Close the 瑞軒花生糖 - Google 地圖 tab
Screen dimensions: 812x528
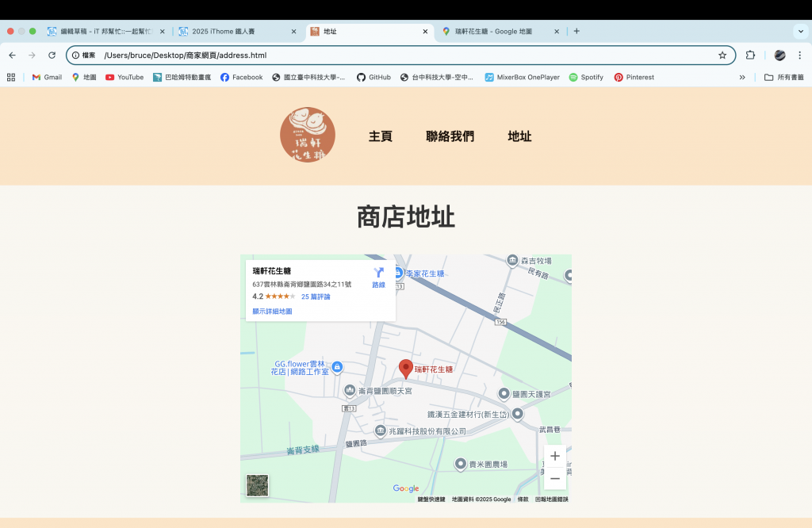(x=557, y=32)
